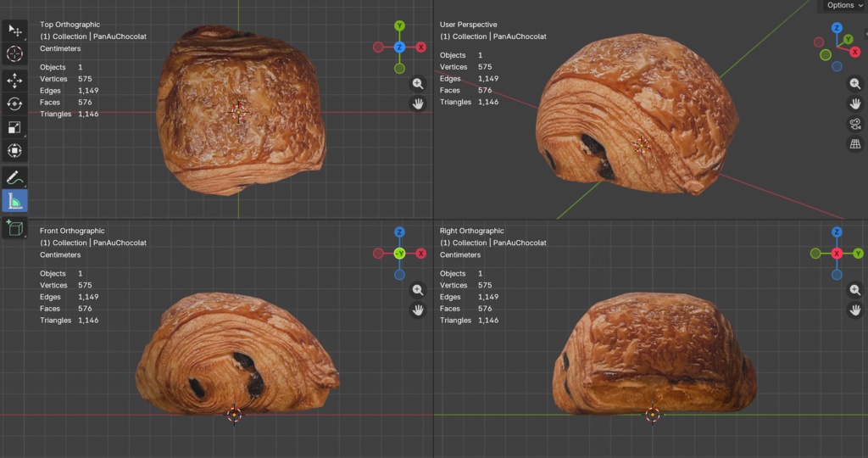Click the croissant model in Top view
Screen dimensions: 868x458
241,109
